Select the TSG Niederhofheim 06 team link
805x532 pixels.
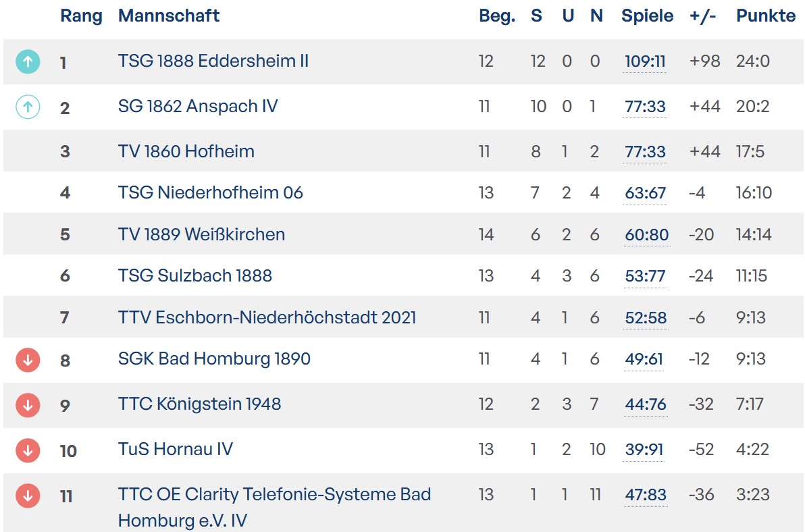[211, 192]
